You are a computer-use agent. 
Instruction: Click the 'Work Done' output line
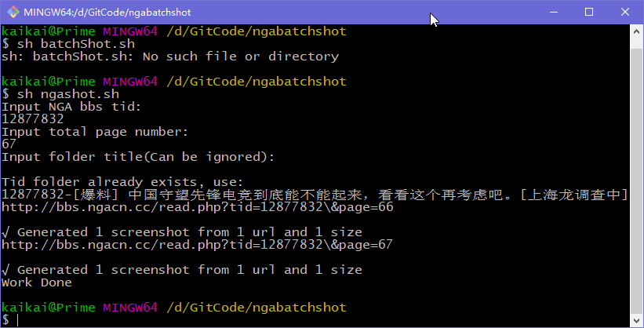37,282
